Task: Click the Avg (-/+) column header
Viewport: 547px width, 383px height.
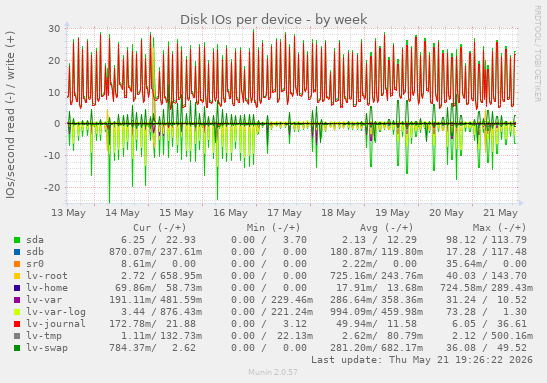Action: click(387, 228)
